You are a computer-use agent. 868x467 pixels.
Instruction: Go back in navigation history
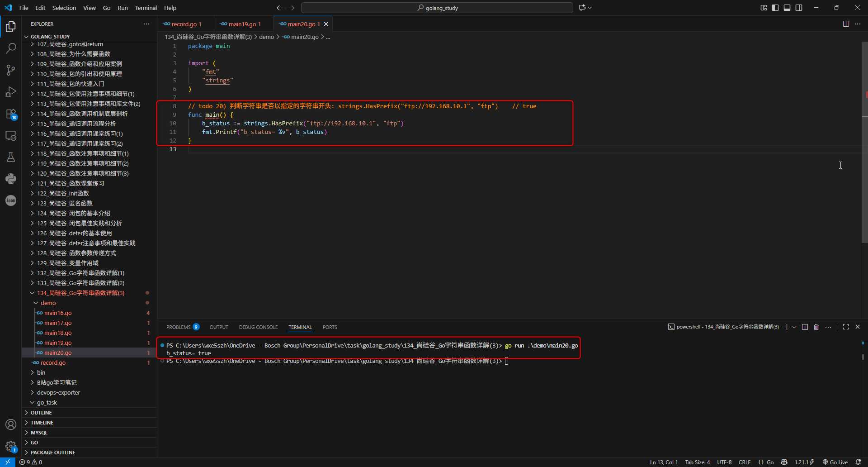[x=279, y=8]
